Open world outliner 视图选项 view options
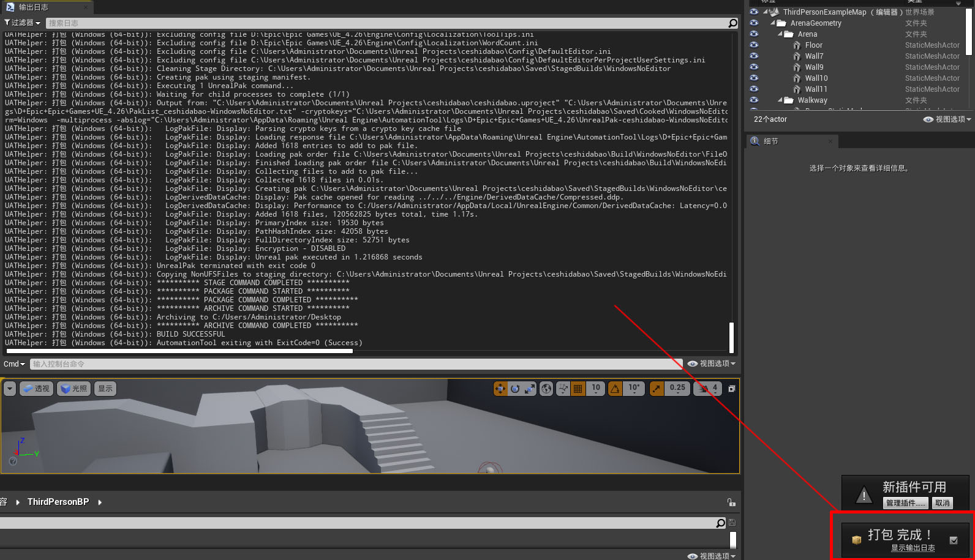The width and height of the screenshot is (975, 560). 947,119
